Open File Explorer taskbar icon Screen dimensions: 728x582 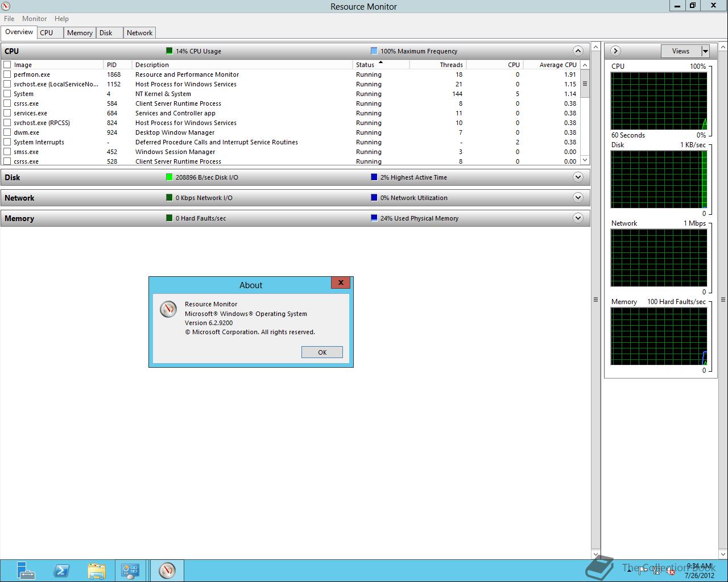(97, 570)
